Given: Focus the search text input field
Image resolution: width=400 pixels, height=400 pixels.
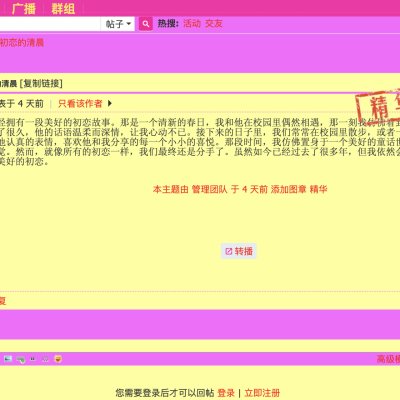Looking at the screenshot, I should tap(50, 24).
